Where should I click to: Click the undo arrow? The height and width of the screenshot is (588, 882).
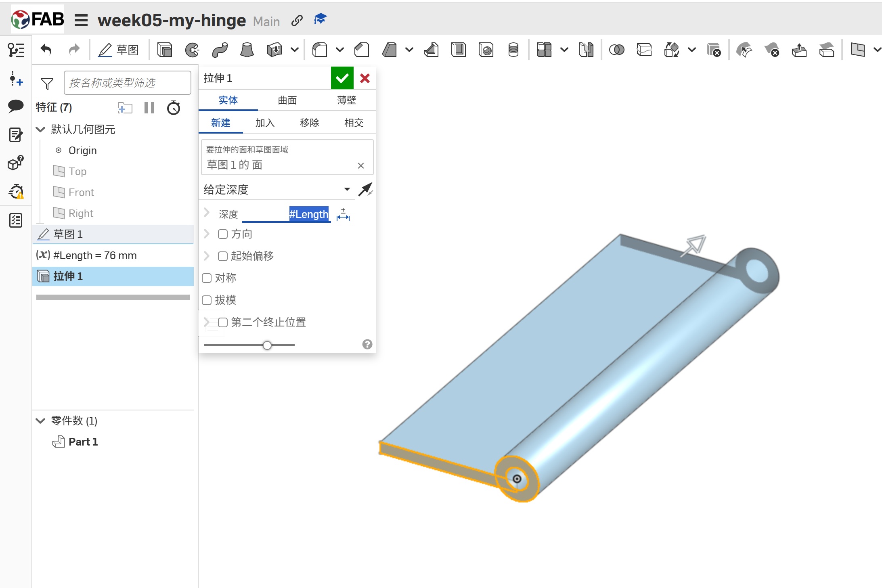click(x=46, y=50)
